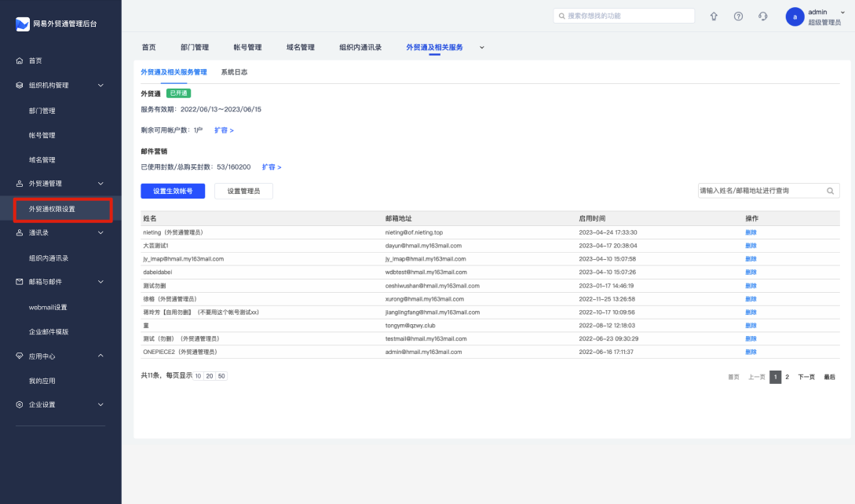The image size is (855, 504).
Task: Click the 设置生效帐号 button
Action: [173, 191]
